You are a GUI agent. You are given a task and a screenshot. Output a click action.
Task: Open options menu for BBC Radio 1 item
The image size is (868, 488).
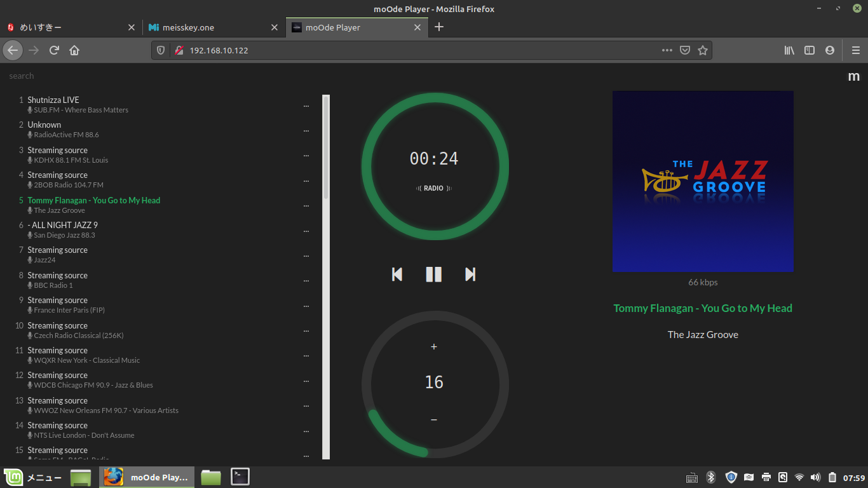tap(306, 281)
